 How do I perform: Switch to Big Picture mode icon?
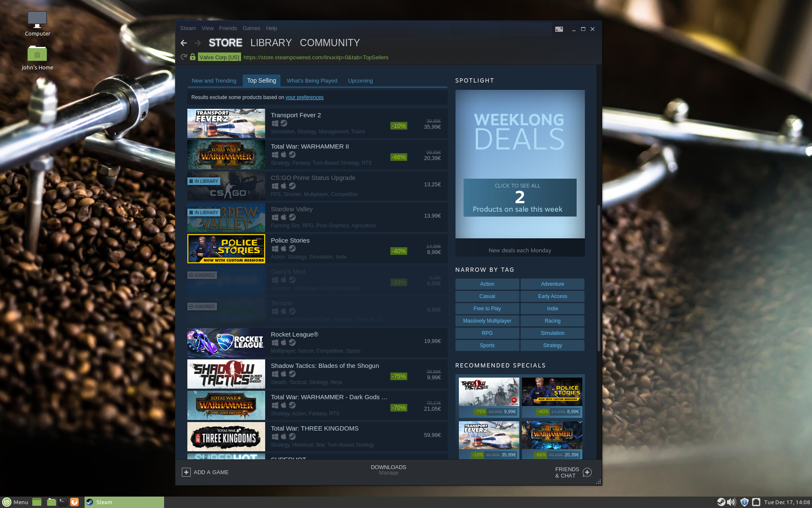click(x=559, y=29)
